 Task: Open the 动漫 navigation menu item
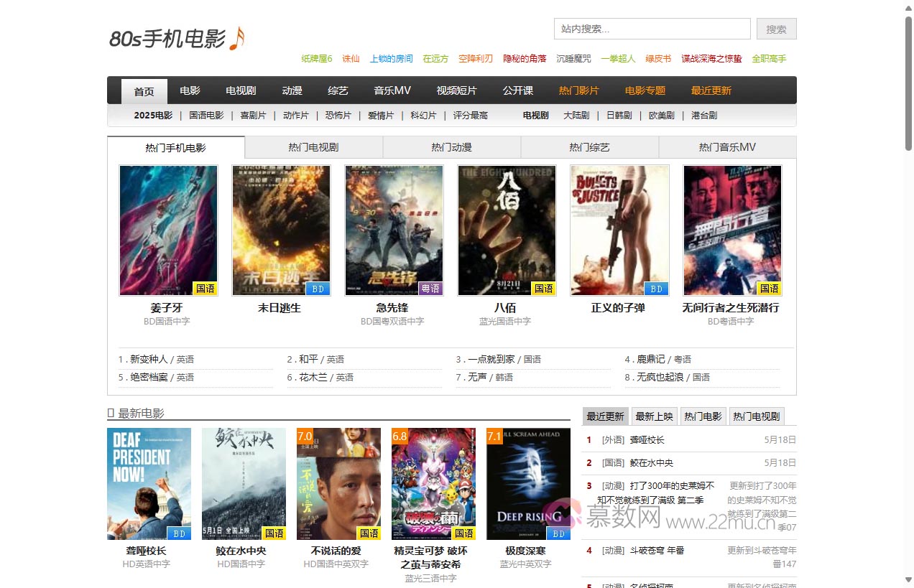click(292, 90)
